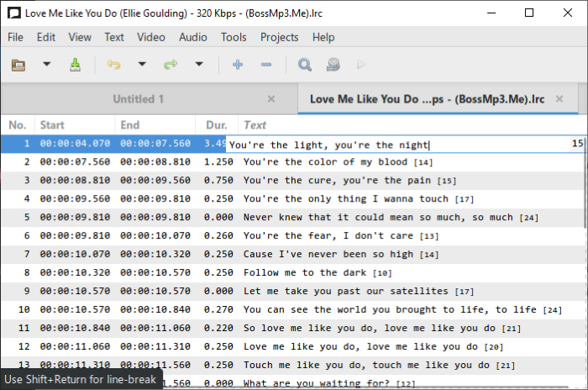Viewport: 588px width, 390px height.
Task: Select row "Follow me to the dark"
Action: click(x=292, y=272)
